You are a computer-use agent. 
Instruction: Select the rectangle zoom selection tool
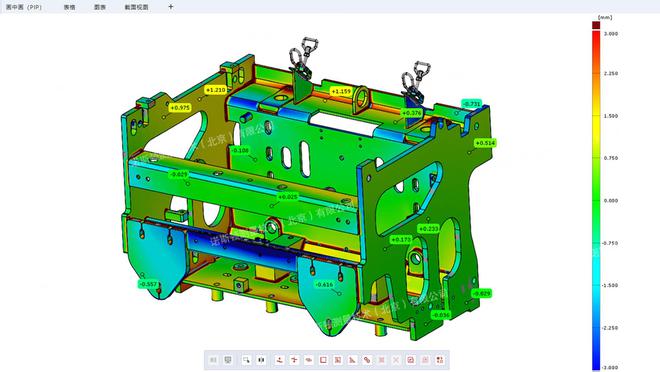(x=246, y=360)
